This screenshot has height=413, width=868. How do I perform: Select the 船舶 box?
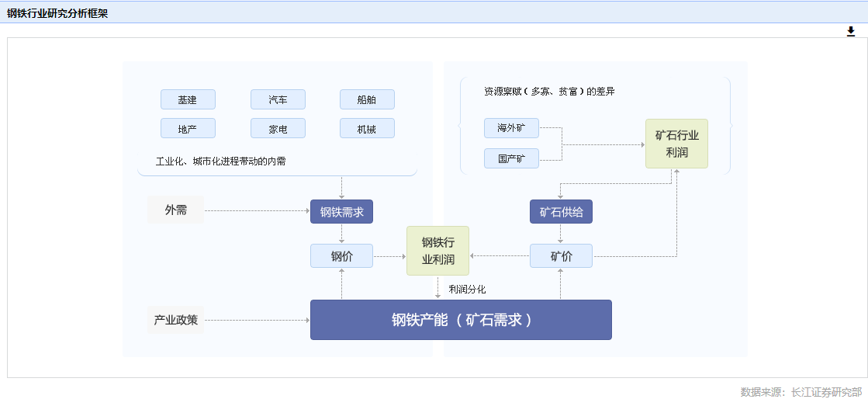point(367,100)
